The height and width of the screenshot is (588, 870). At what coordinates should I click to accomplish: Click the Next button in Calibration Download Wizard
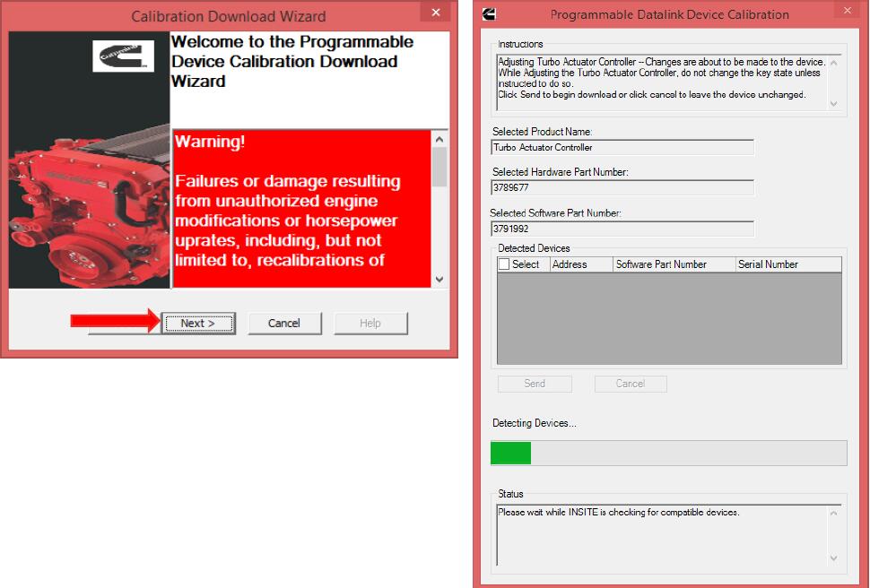coord(198,323)
